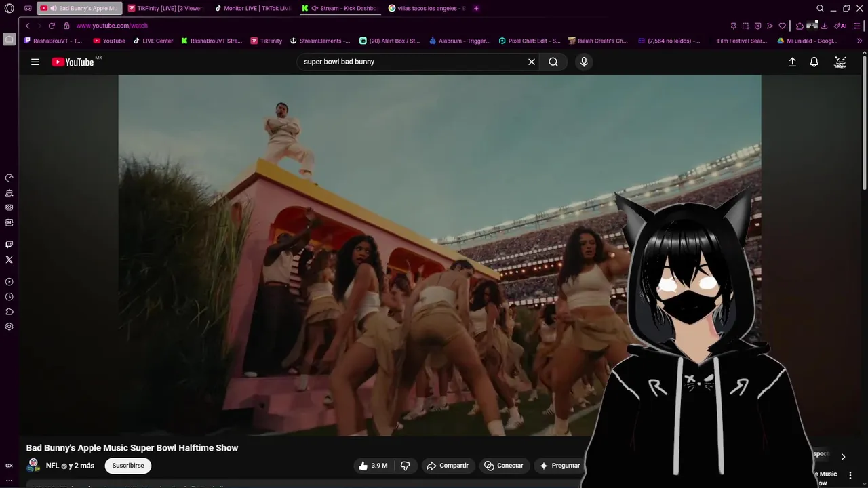Search open tabs with magnifier icon
The height and width of the screenshot is (488, 868).
tap(820, 8)
